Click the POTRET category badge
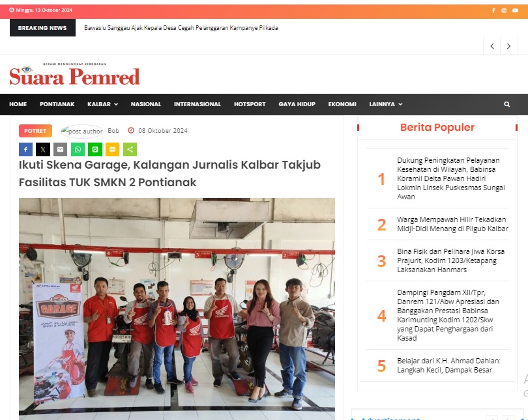The height and width of the screenshot is (420, 528). click(x=35, y=131)
